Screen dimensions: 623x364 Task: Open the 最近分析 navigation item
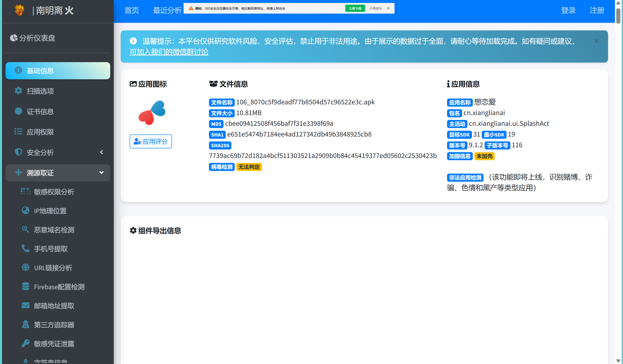pyautogui.click(x=167, y=10)
